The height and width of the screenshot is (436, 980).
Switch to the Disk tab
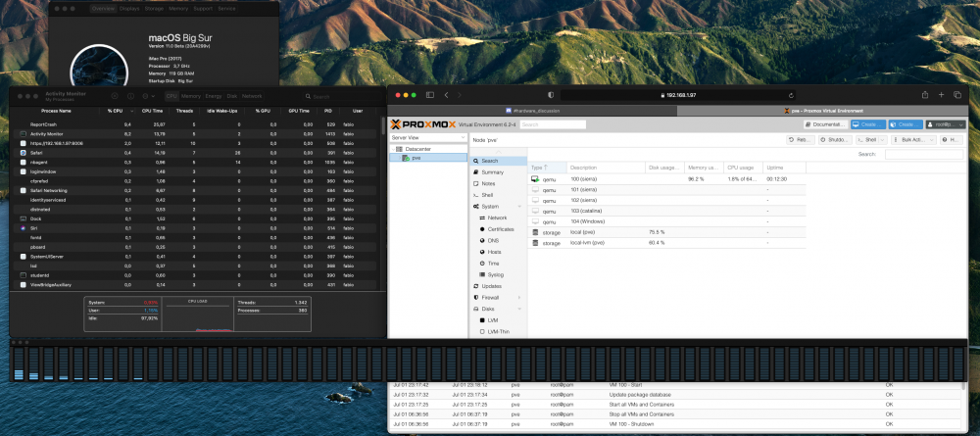click(x=232, y=96)
